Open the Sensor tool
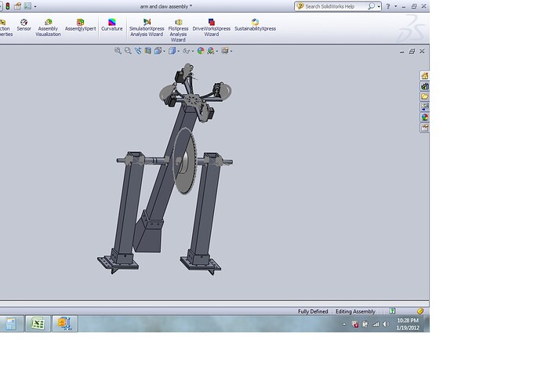Image resolution: width=541 pixels, height=392 pixels. 24,25
